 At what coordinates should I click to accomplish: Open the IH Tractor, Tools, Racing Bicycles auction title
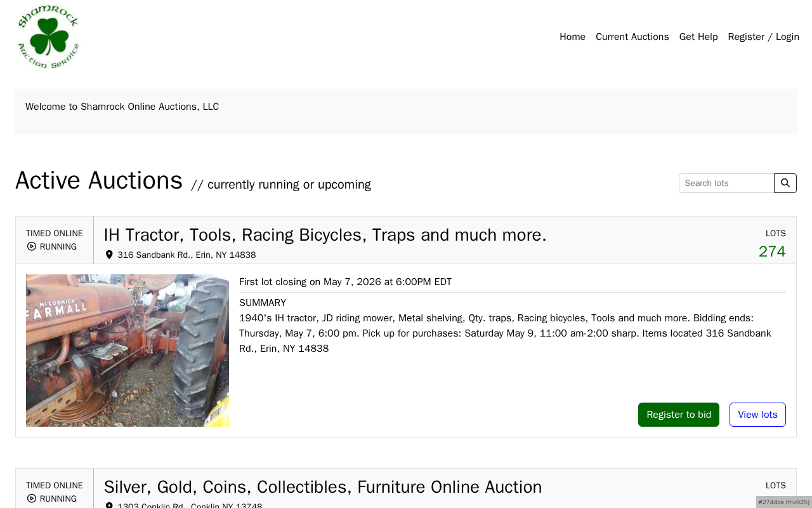pos(325,235)
